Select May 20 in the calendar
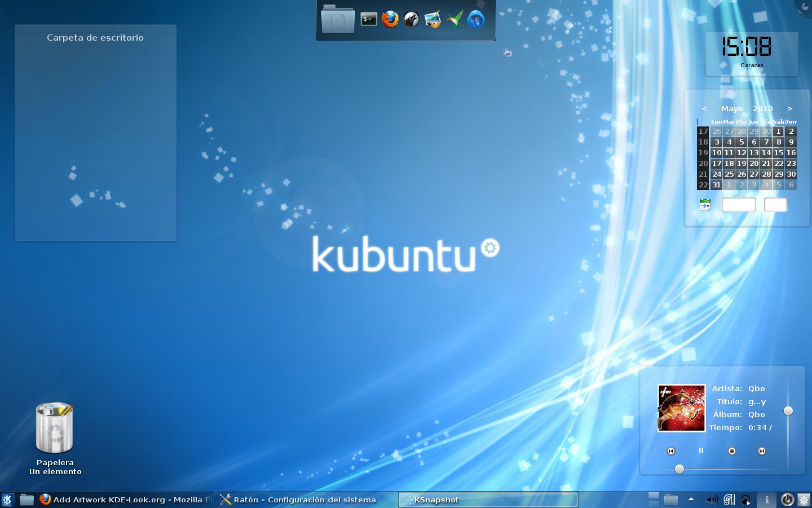 pyautogui.click(x=754, y=163)
